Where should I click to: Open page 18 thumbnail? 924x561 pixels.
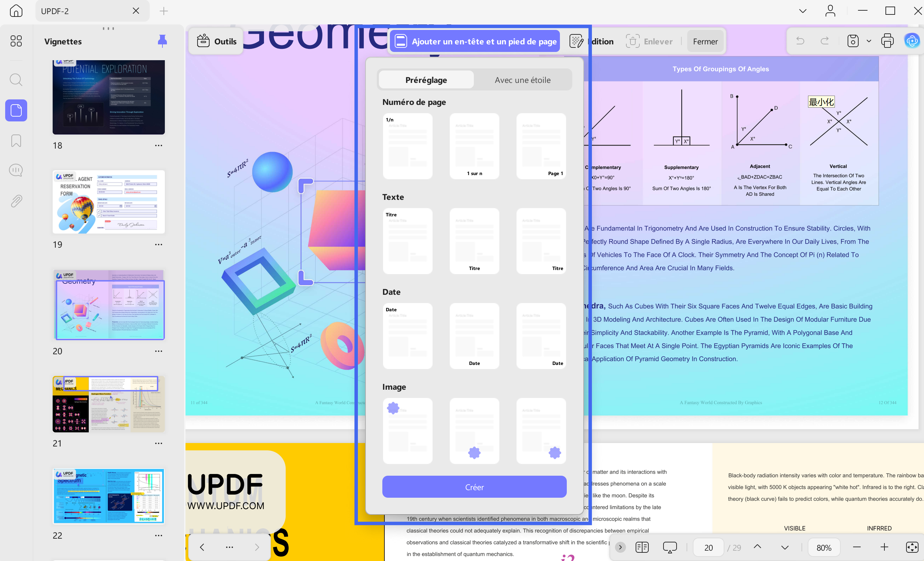coord(109,97)
